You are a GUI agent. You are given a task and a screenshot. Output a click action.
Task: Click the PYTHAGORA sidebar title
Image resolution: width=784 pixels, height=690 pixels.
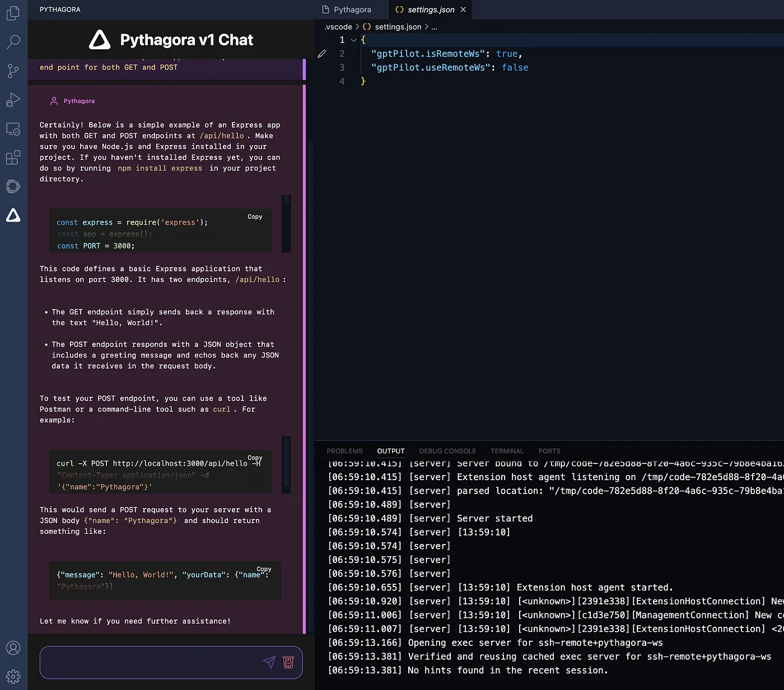(60, 10)
